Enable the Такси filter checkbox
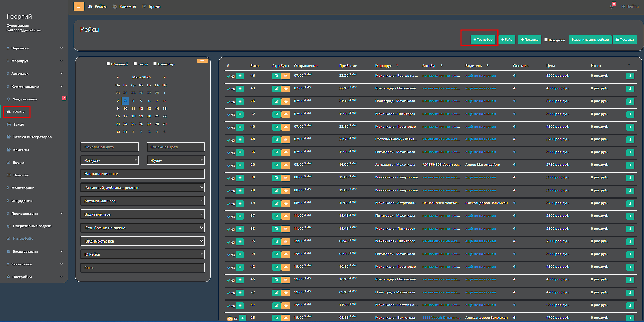644x322 pixels. [x=135, y=64]
